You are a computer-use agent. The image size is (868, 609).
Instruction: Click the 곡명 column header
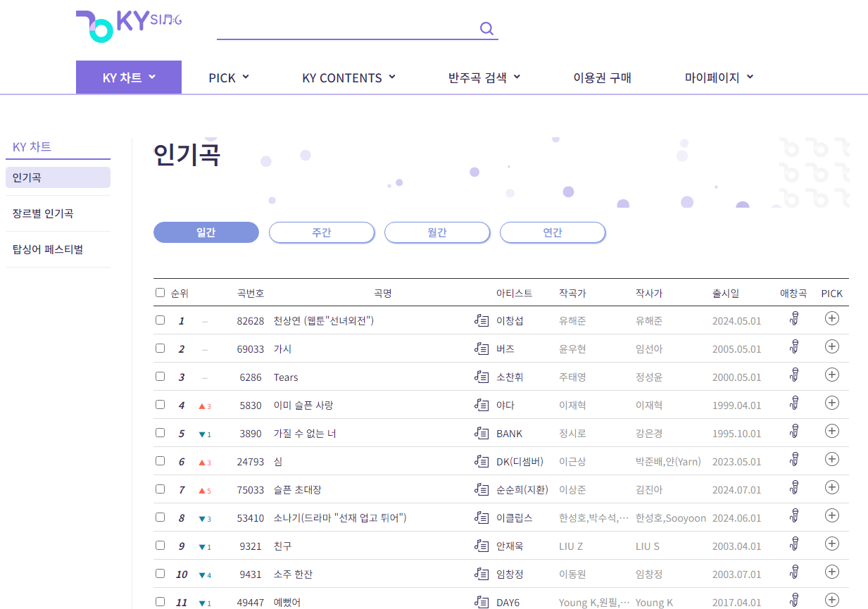382,294
